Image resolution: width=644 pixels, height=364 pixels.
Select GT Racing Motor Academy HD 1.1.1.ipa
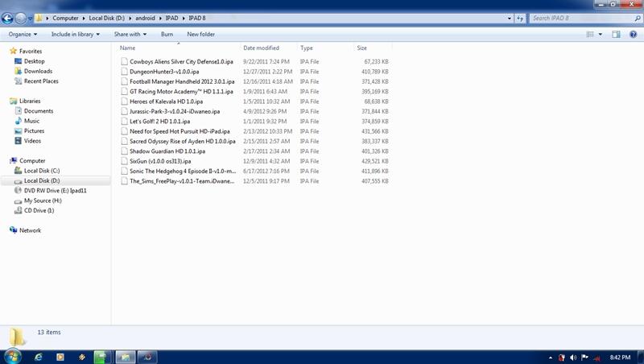(181, 92)
